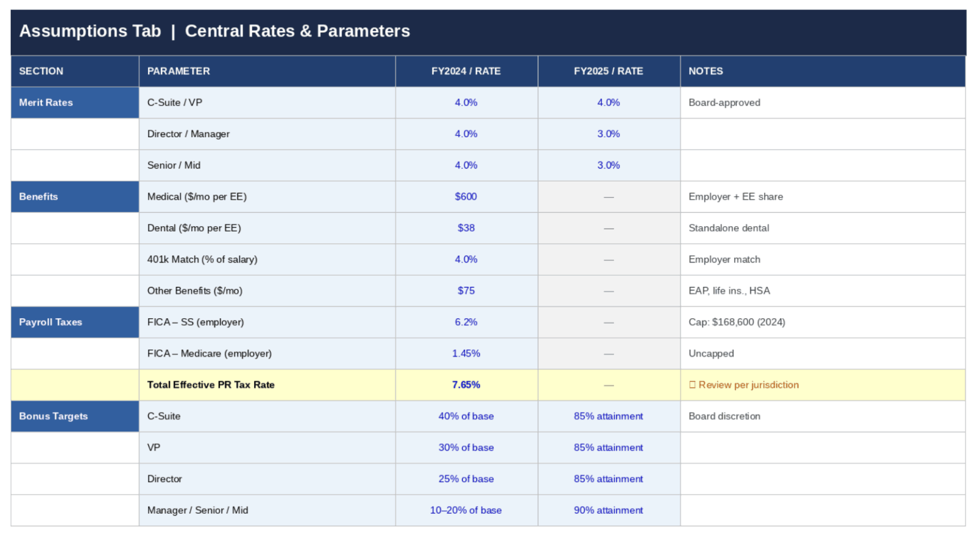This screenshot has width=980, height=535.
Task: Select the PARAMETER column header
Action: pos(178,71)
